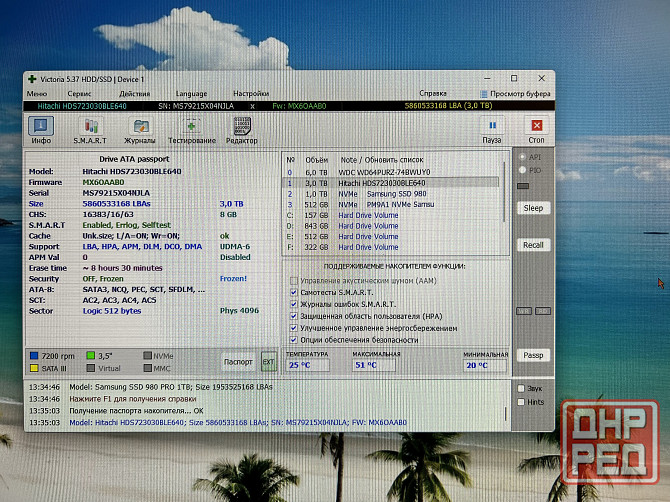This screenshot has width=670, height=502.
Task: Select drive 0 WDC WD64PURZ-74BWUY0
Action: (391, 172)
